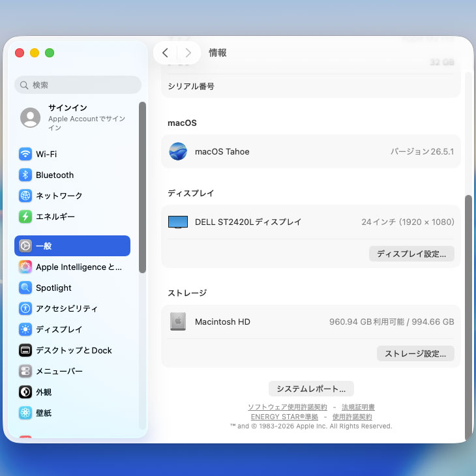Image resolution: width=476 pixels, height=476 pixels.
Task: Click the 壁紙 wallpaper icon
Action: (x=25, y=413)
